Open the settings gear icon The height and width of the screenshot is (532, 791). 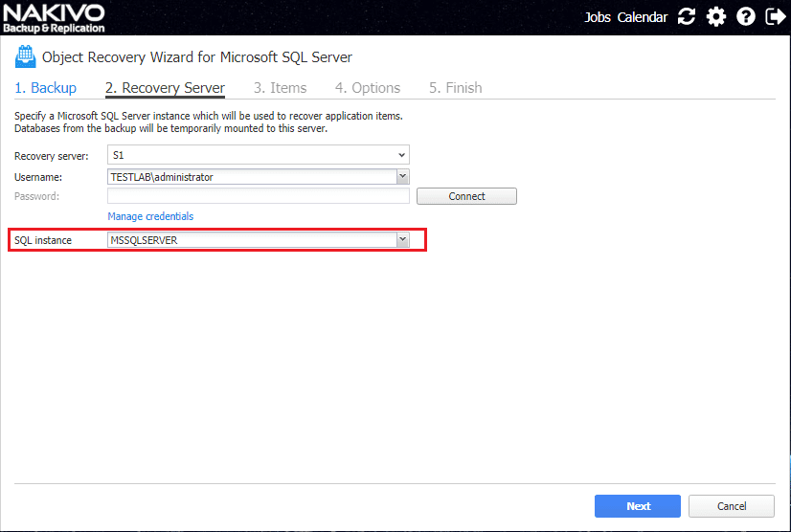click(715, 17)
